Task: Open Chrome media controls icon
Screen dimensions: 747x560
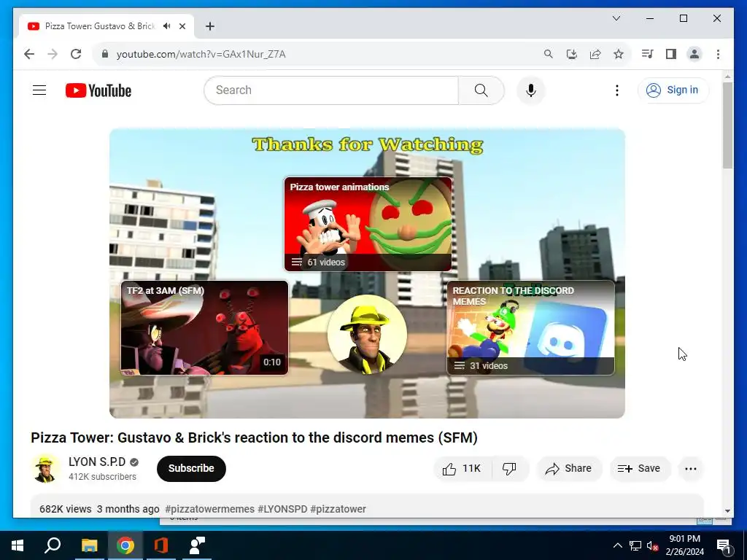Action: point(647,54)
